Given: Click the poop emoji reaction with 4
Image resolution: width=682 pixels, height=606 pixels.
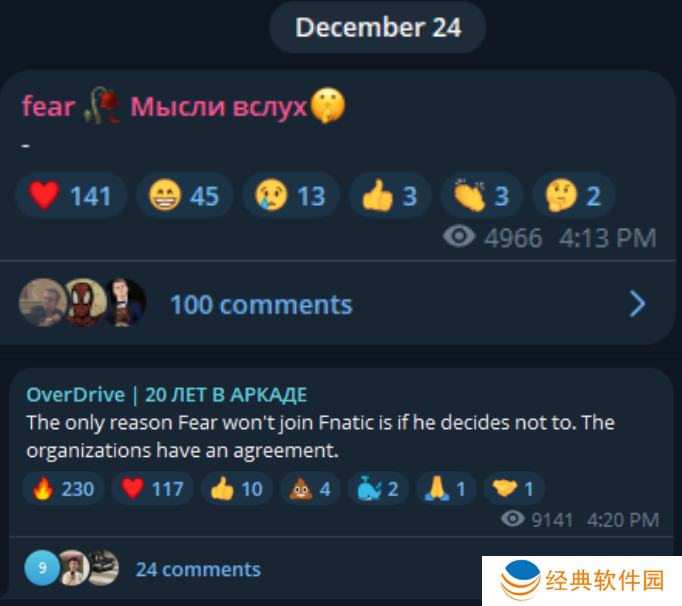Looking at the screenshot, I should tap(310, 488).
